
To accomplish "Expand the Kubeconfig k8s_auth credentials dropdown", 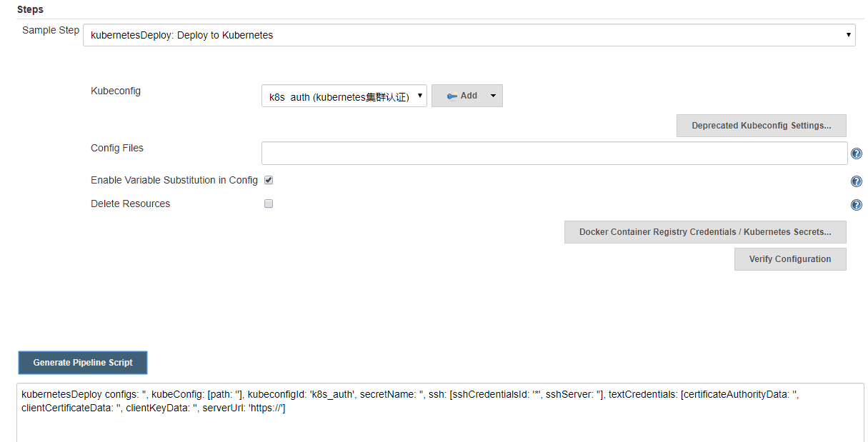I will (344, 96).
